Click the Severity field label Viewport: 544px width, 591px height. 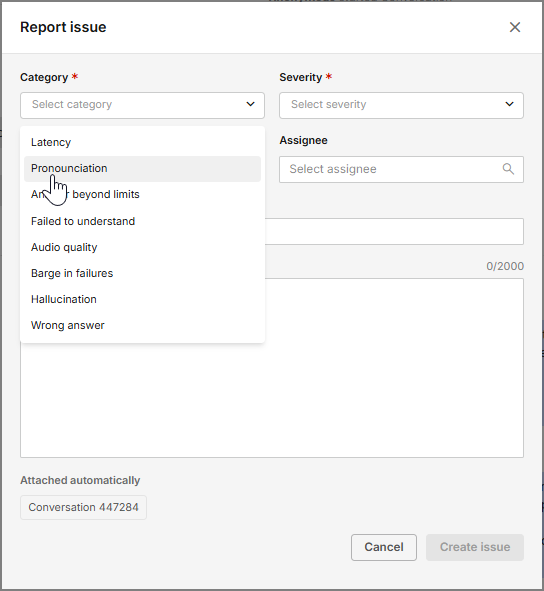(301, 77)
